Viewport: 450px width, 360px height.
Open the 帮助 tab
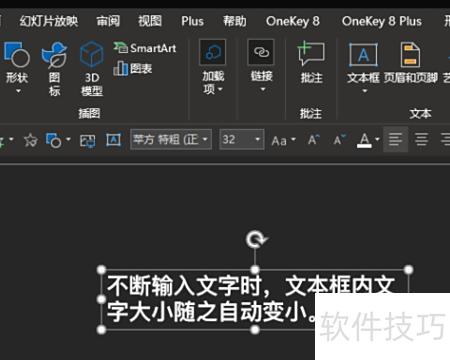point(235,21)
